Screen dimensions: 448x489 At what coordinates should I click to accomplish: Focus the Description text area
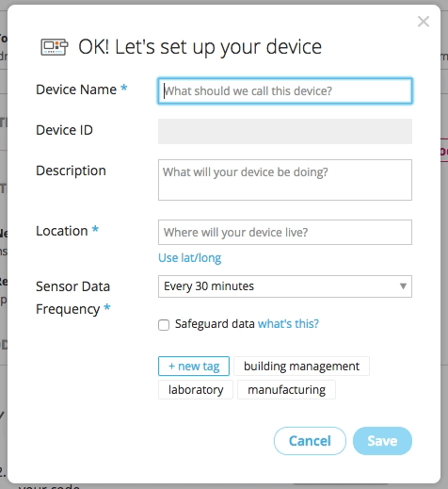[285, 180]
